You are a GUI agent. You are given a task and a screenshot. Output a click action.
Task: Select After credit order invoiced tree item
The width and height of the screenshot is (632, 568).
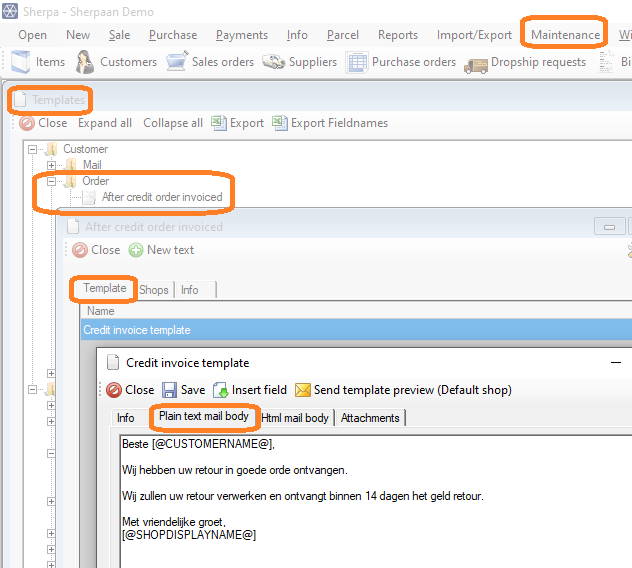click(x=162, y=197)
